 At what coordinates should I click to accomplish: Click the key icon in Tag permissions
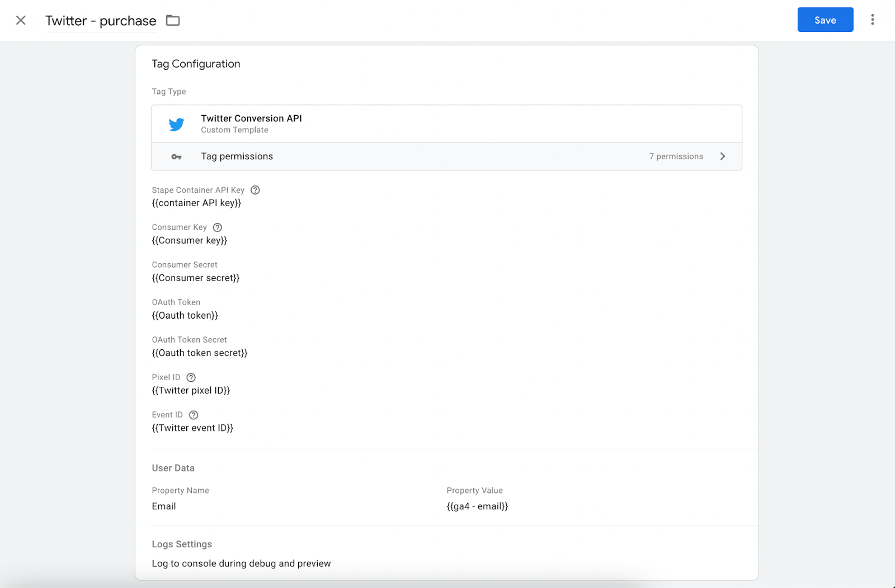point(176,157)
